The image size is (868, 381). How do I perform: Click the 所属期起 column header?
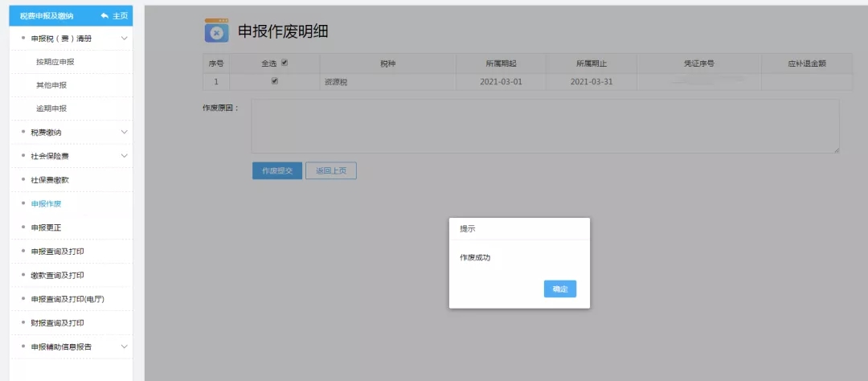[x=501, y=63]
